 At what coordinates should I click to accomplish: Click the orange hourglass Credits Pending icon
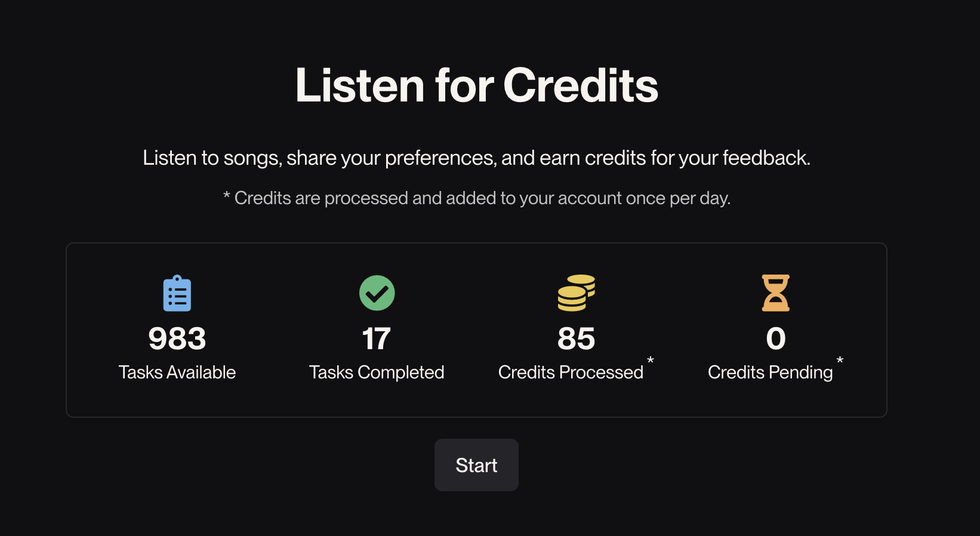[775, 293]
